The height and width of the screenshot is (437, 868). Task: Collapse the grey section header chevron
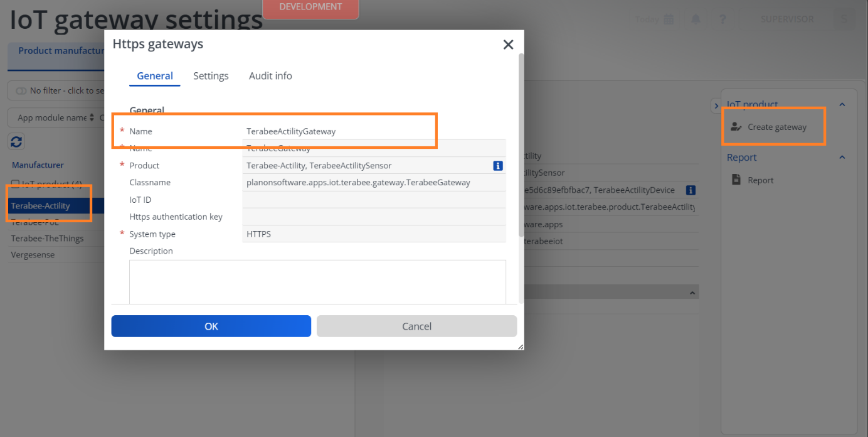pos(692,293)
